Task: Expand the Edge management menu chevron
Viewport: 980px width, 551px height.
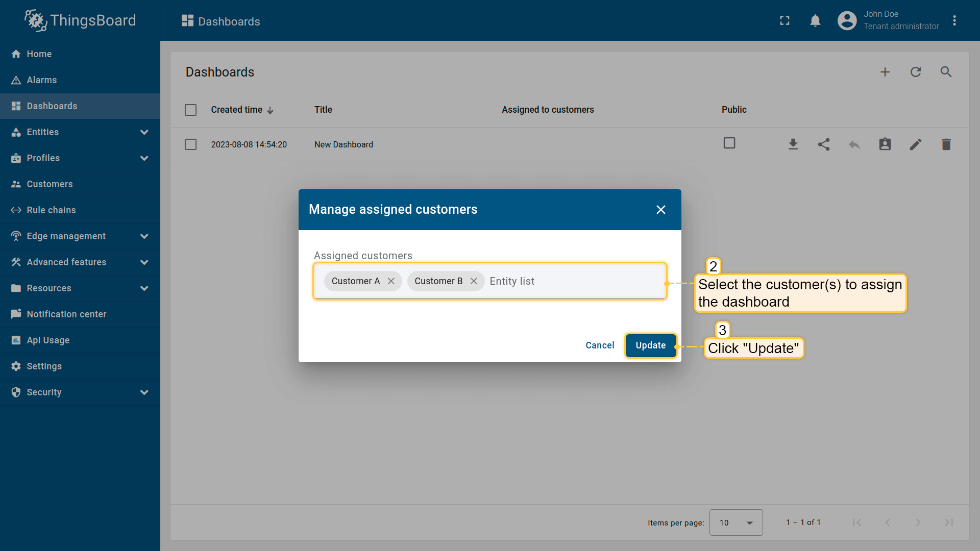Action: click(x=144, y=236)
